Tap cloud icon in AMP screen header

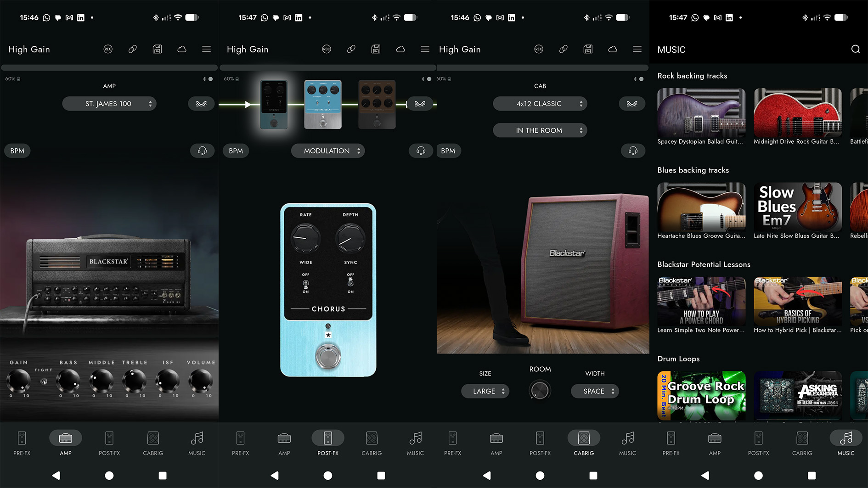point(182,49)
